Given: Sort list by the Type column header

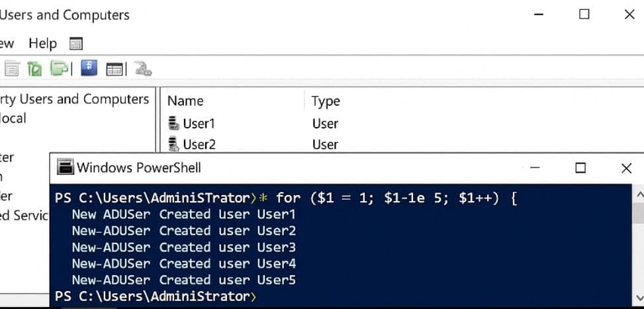Looking at the screenshot, I should (x=326, y=101).
